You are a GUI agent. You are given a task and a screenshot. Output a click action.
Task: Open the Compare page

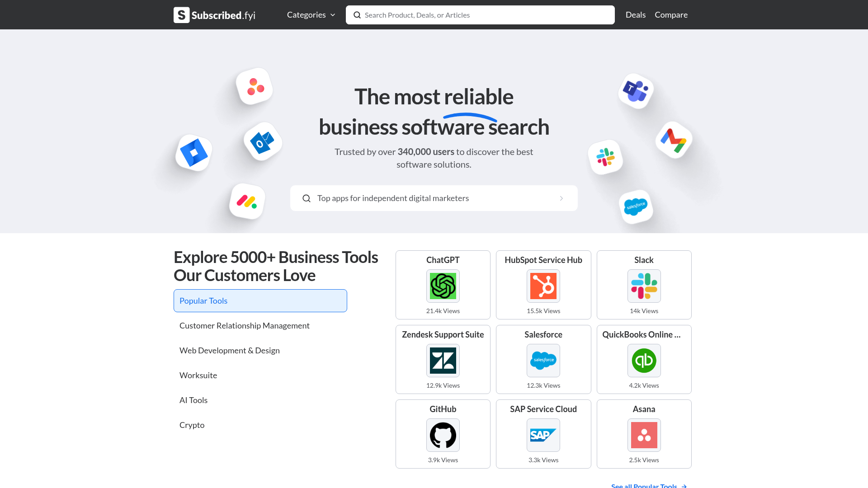671,15
